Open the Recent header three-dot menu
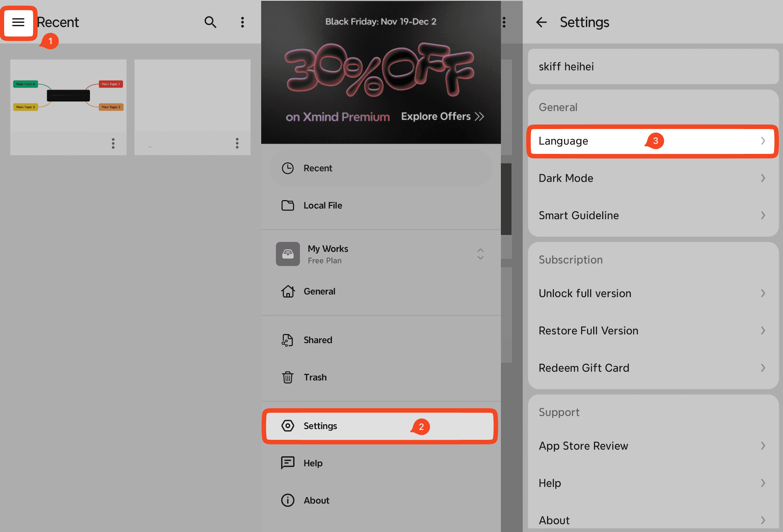This screenshot has height=532, width=783. [242, 22]
